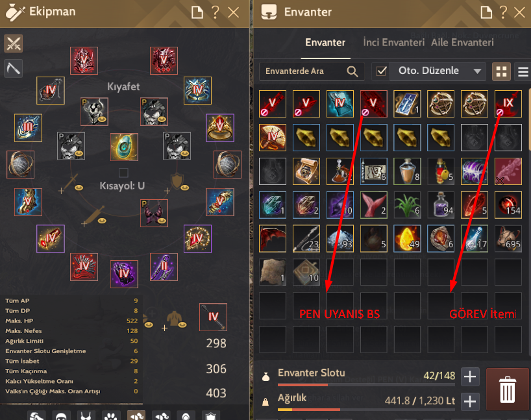Viewport: 531px width, 420px height.
Task: Click the magnifier search icon
Action: (352, 71)
